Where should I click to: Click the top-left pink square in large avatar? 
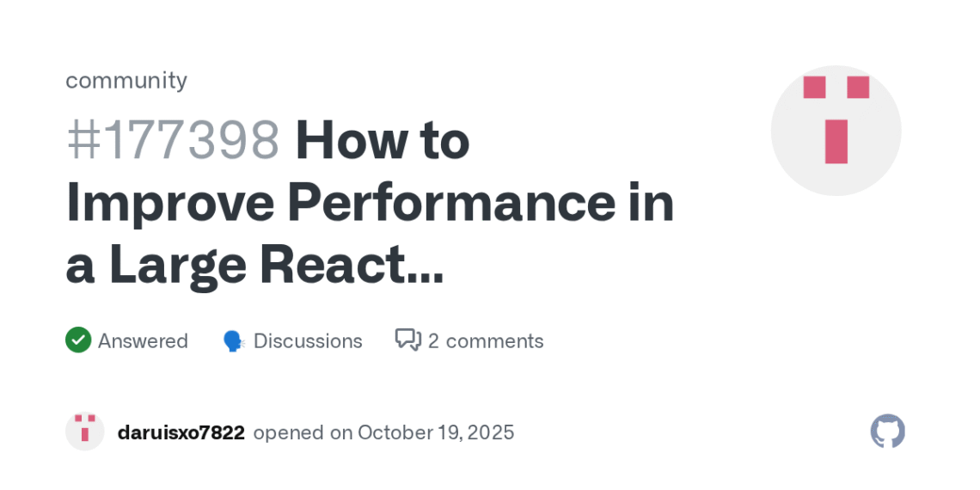[814, 87]
